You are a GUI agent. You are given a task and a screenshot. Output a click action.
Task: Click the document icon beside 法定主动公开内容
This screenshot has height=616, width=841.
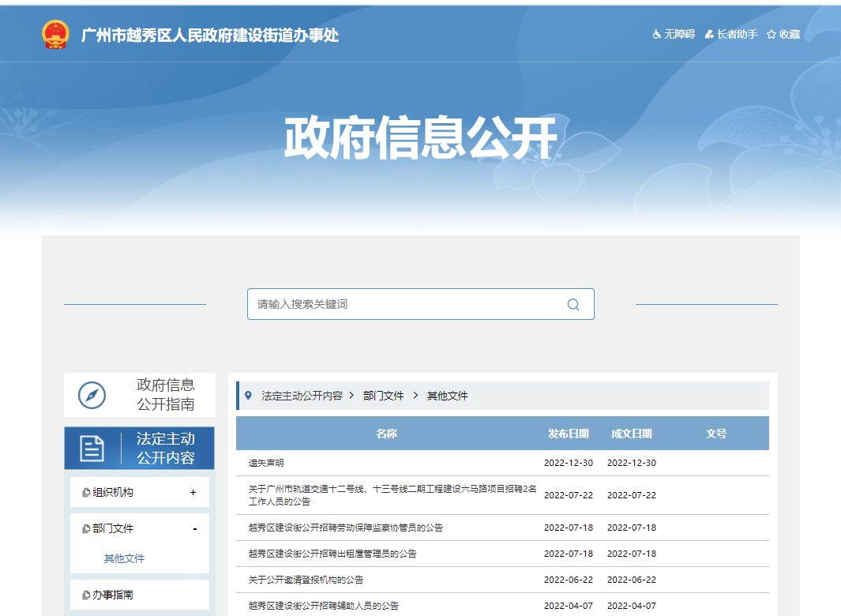point(92,449)
